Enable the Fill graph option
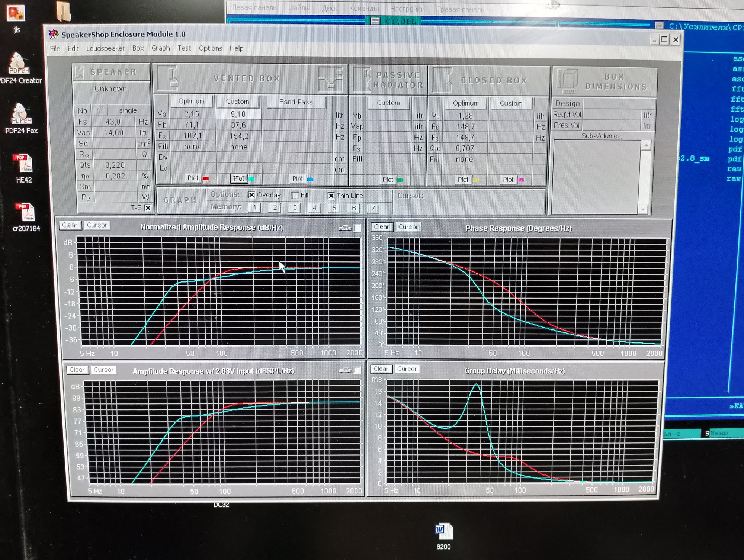The width and height of the screenshot is (744, 560). point(295,195)
